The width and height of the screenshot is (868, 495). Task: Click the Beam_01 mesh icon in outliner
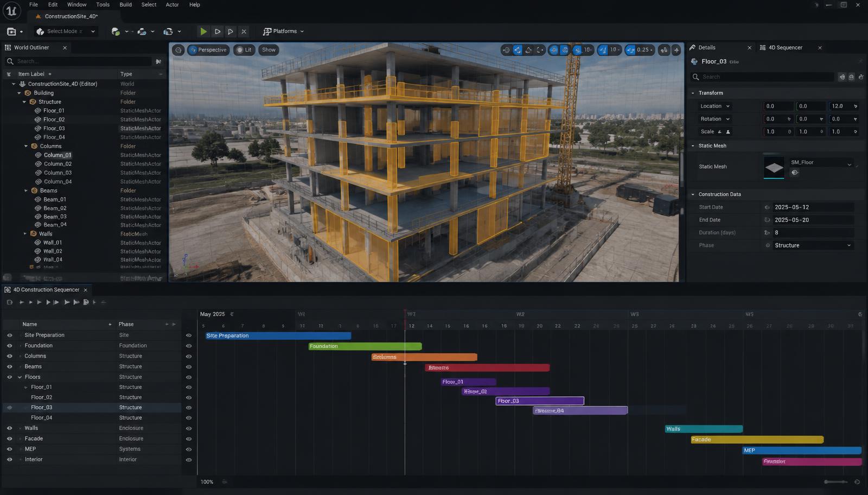pos(38,200)
